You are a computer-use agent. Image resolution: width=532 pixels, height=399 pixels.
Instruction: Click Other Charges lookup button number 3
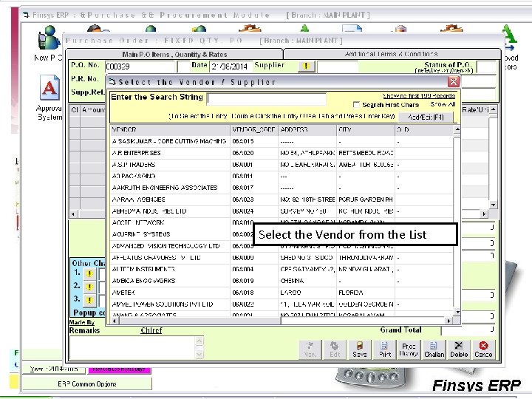89,300
